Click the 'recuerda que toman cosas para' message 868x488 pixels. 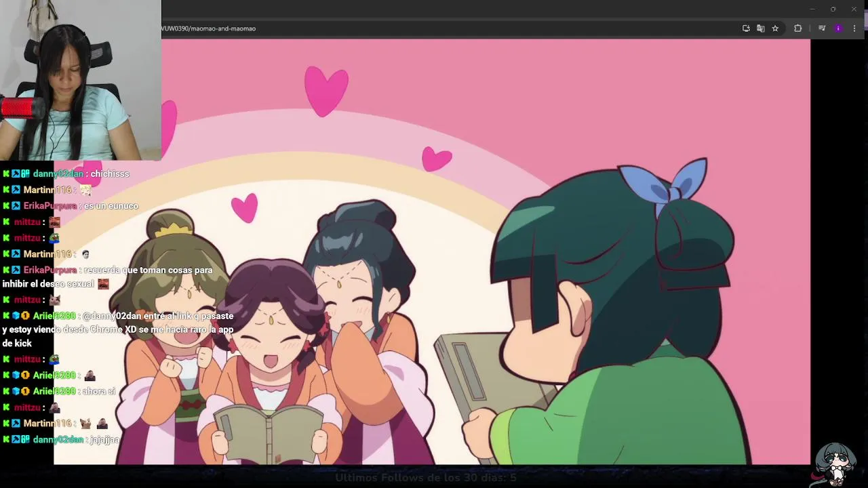click(108, 277)
